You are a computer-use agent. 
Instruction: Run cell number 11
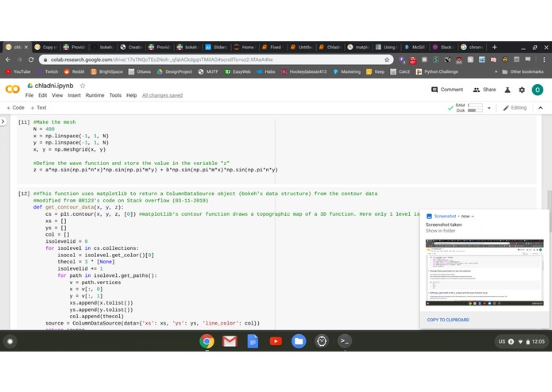(24, 122)
